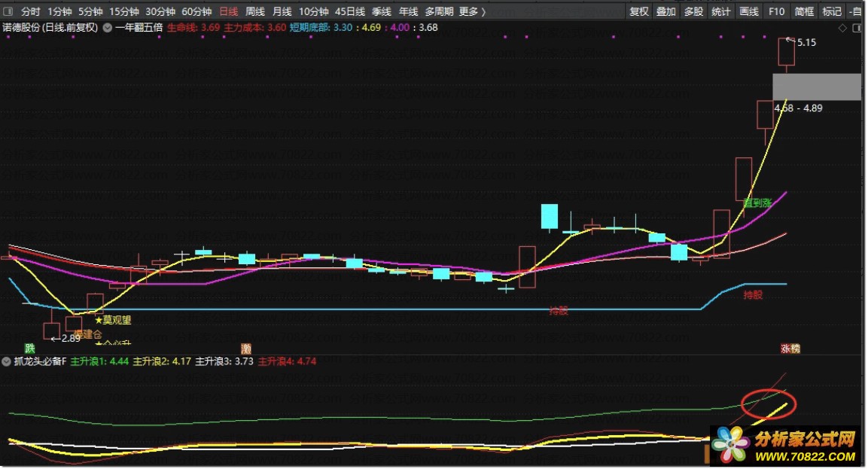Viewport: 868px width, 469px height.
Task: Click the 主升浪2: 4.17 value
Action: coord(162,361)
